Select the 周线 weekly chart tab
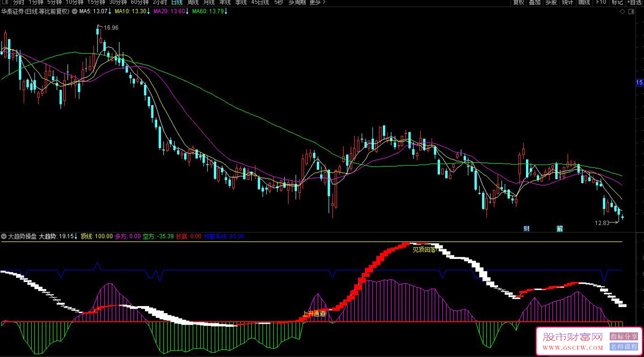This screenshot has width=644, height=357. point(193,2)
